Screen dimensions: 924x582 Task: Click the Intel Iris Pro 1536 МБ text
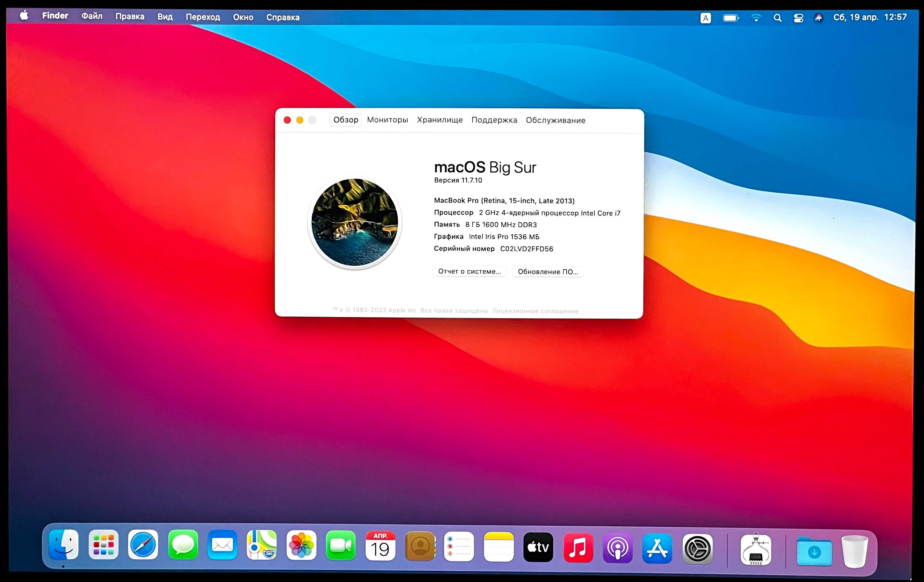[504, 236]
